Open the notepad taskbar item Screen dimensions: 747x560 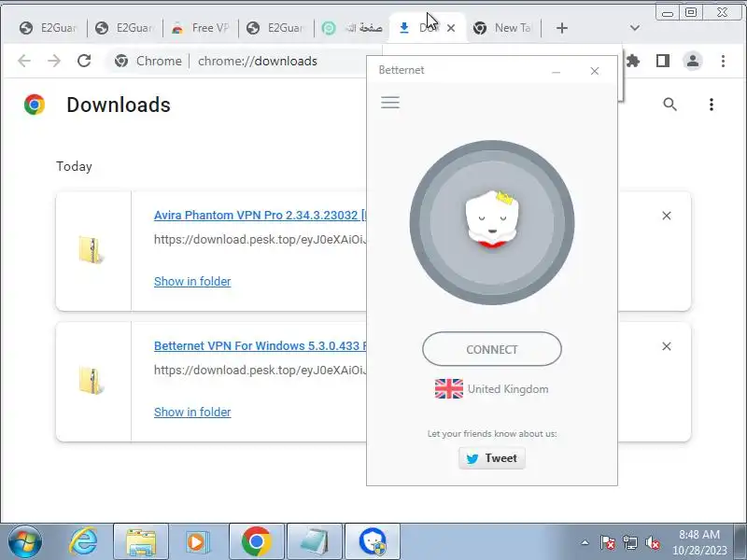pyautogui.click(x=315, y=542)
